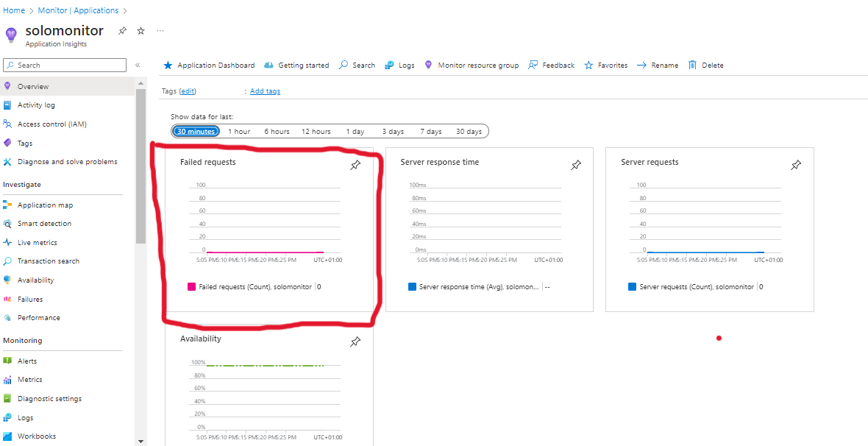Click the favorite star beside solomonitor title
Image resolution: width=868 pixels, height=446 pixels.
click(141, 31)
